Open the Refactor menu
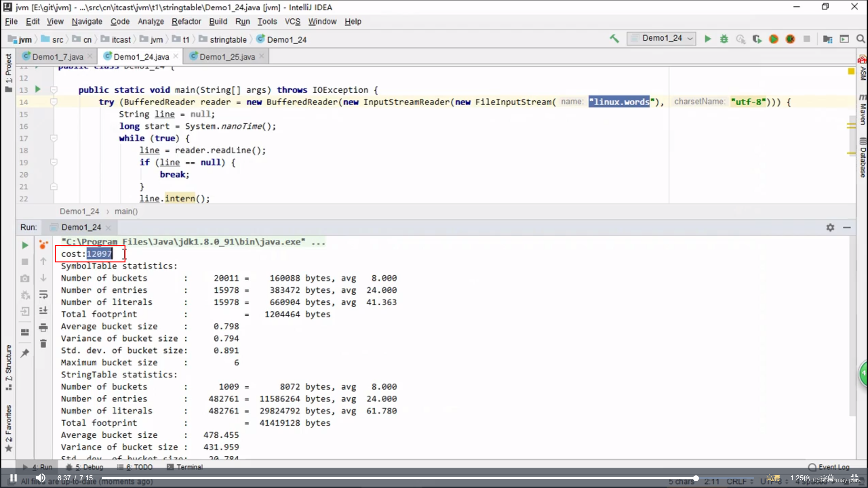Screen dimensions: 868x488 [x=186, y=22]
